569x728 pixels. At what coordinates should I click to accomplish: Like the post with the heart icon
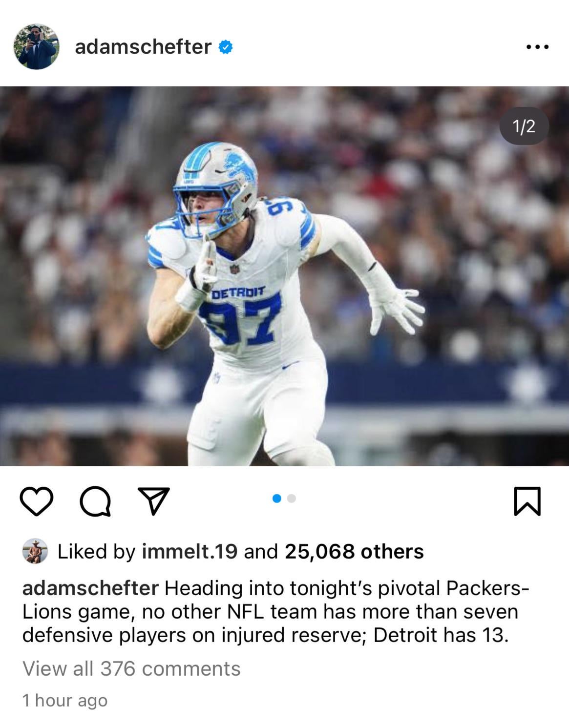pyautogui.click(x=37, y=501)
